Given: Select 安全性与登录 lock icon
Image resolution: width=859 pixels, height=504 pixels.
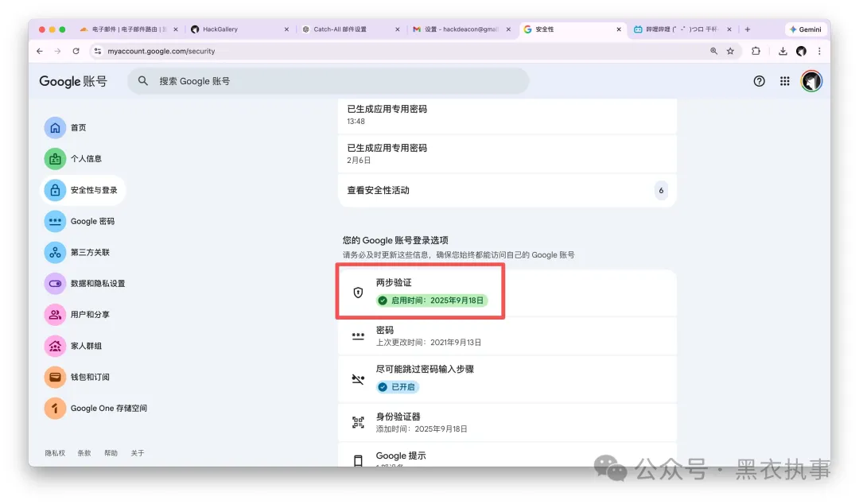Looking at the screenshot, I should coord(55,190).
